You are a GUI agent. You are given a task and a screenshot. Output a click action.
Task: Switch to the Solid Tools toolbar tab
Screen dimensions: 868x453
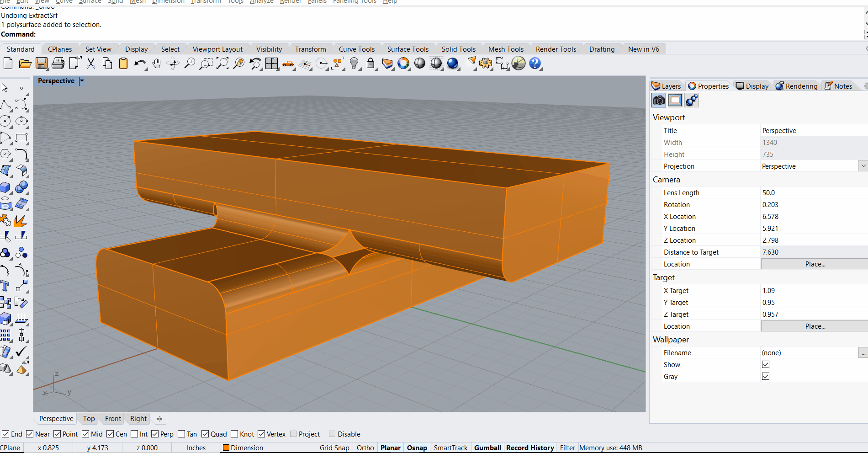pos(458,49)
